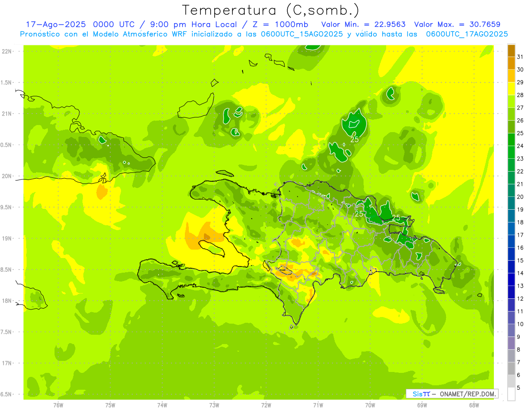This screenshot has width=532, height=411.
Task: Click the "21N" latitude axis label
Action: point(7,114)
